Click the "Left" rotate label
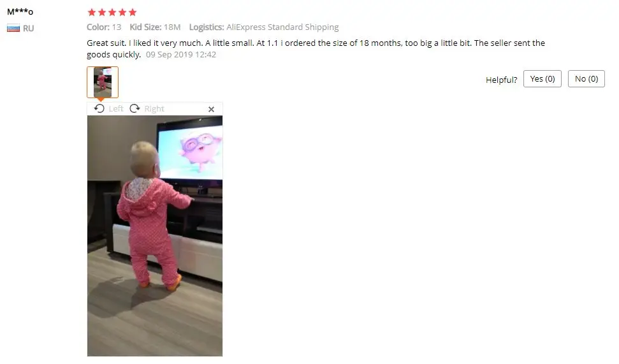The height and width of the screenshot is (364, 619). coord(116,108)
